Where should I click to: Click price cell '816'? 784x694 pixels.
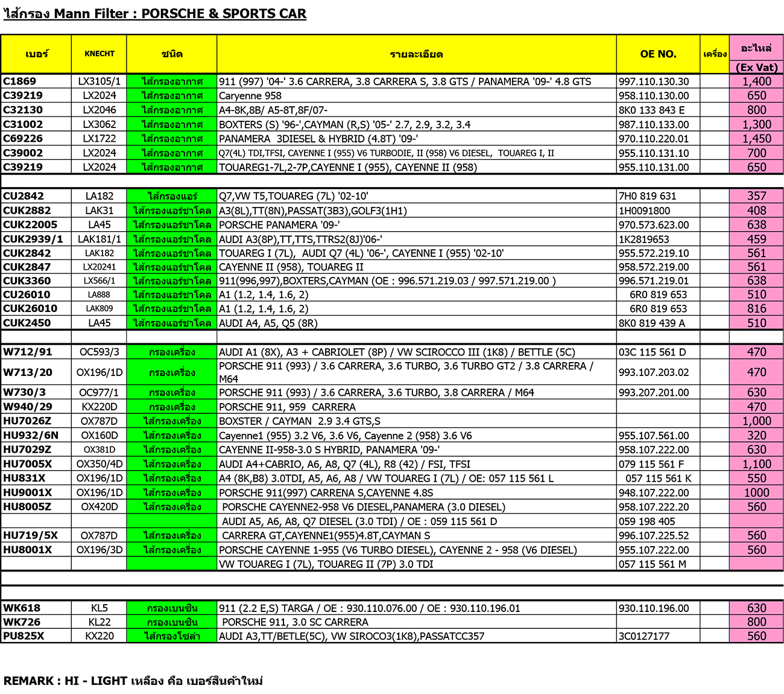[x=757, y=308]
